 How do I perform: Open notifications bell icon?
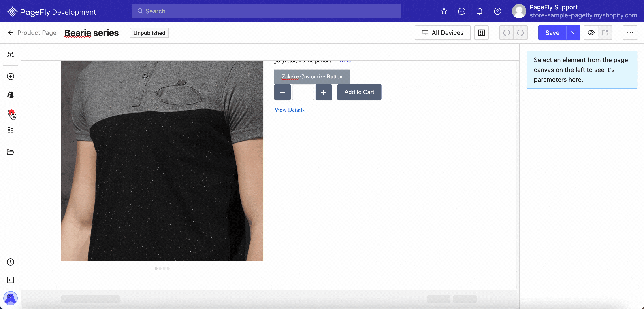pos(480,11)
